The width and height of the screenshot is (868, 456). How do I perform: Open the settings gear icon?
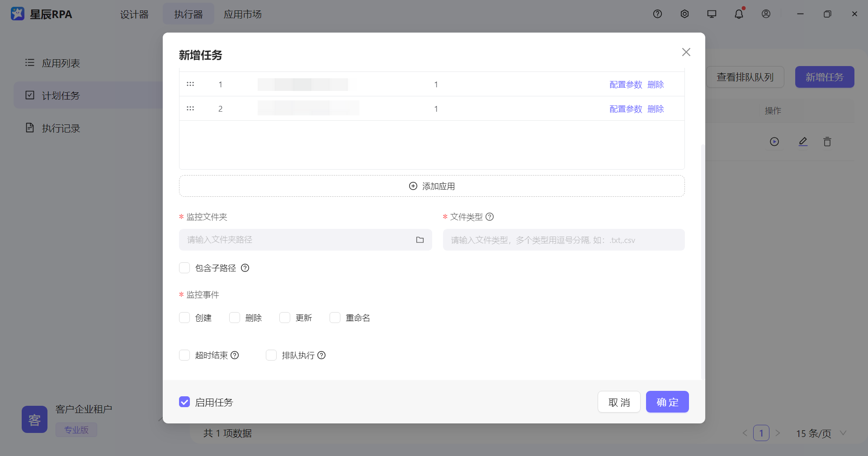coord(684,14)
